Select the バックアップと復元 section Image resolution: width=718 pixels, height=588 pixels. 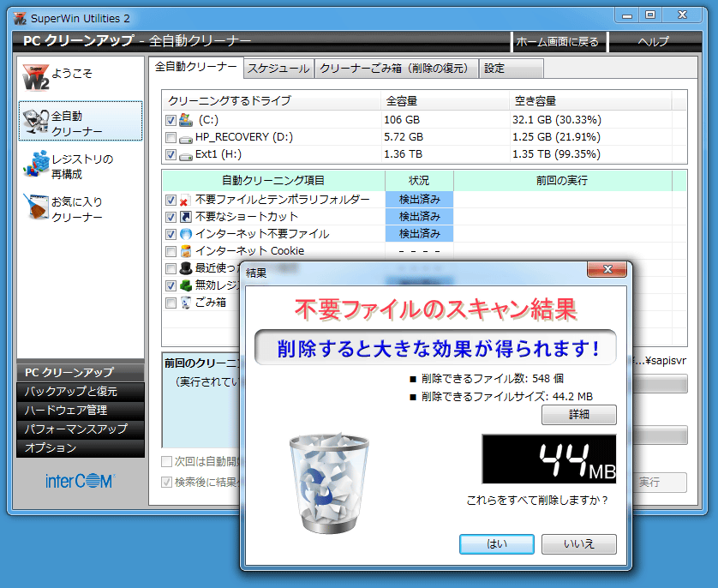[x=81, y=392]
